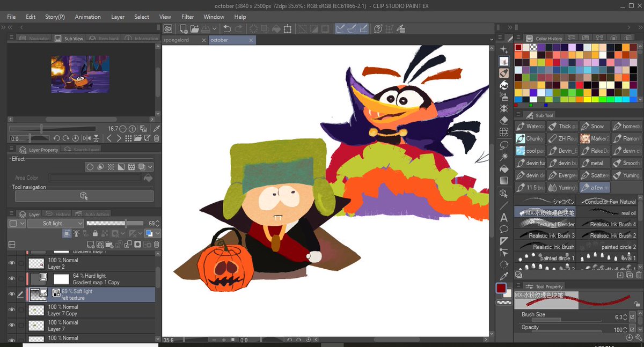
Task: Open the Animation menu
Action: click(x=87, y=17)
